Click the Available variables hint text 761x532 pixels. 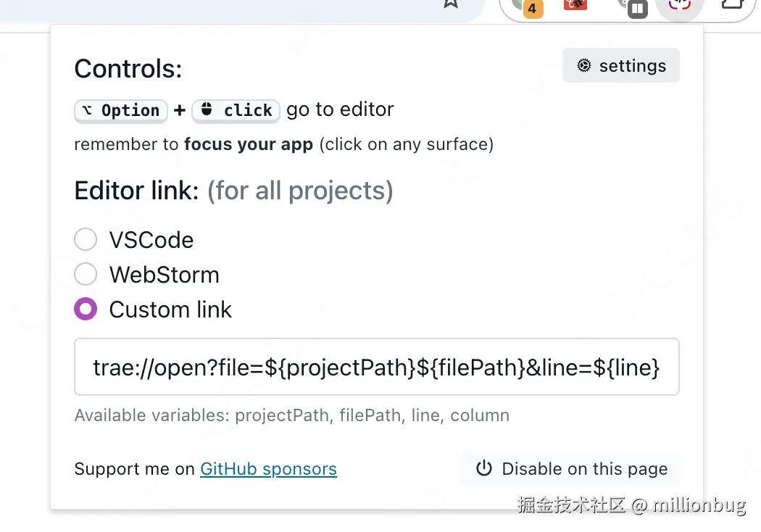(291, 415)
